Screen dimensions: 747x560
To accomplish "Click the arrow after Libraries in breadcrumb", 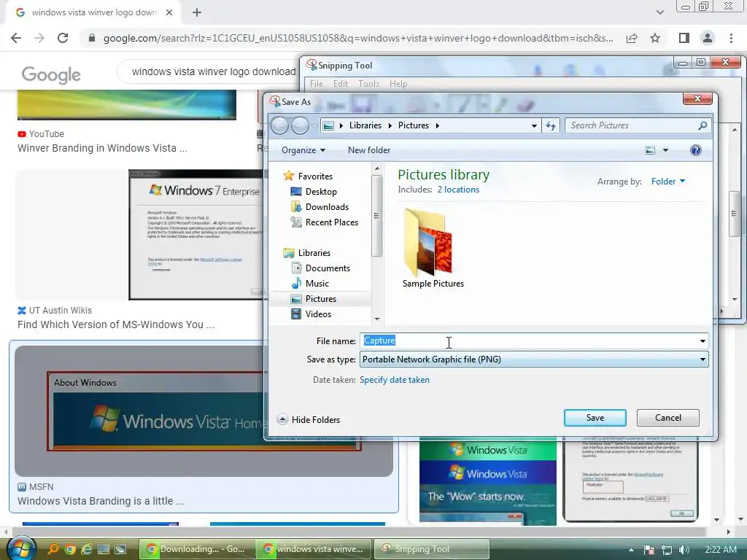I will (x=390, y=125).
